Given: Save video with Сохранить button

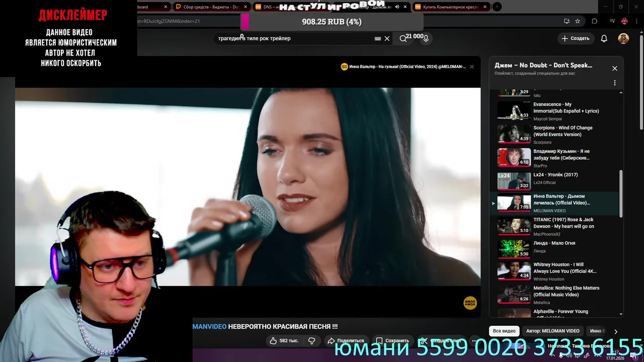Looking at the screenshot, I should pyautogui.click(x=392, y=340).
